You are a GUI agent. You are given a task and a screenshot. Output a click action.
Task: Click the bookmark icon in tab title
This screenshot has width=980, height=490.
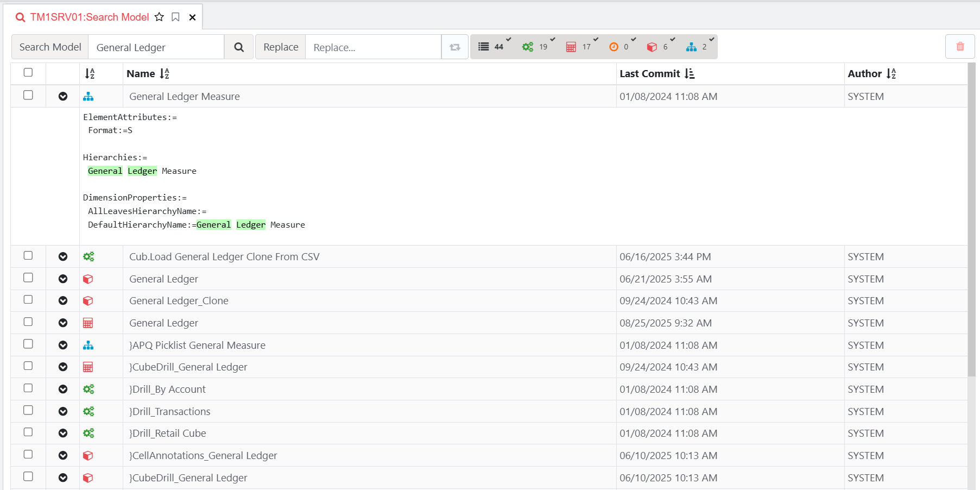tap(175, 17)
